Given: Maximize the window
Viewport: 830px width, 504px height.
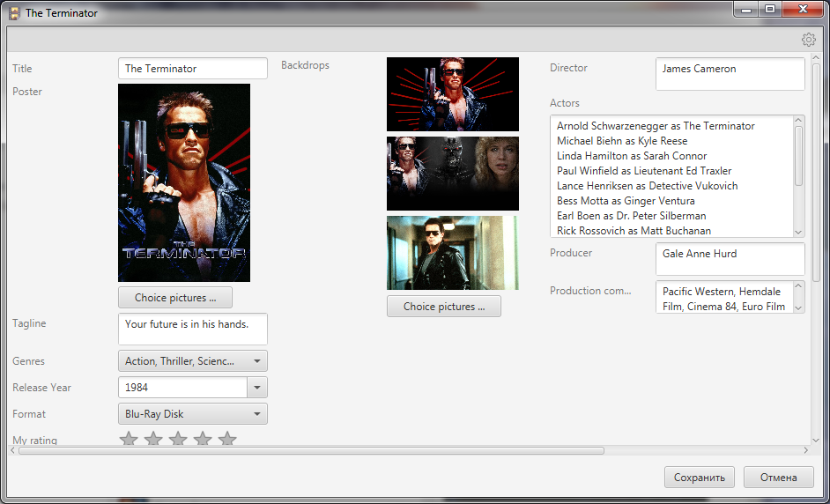Looking at the screenshot, I should click(770, 9).
